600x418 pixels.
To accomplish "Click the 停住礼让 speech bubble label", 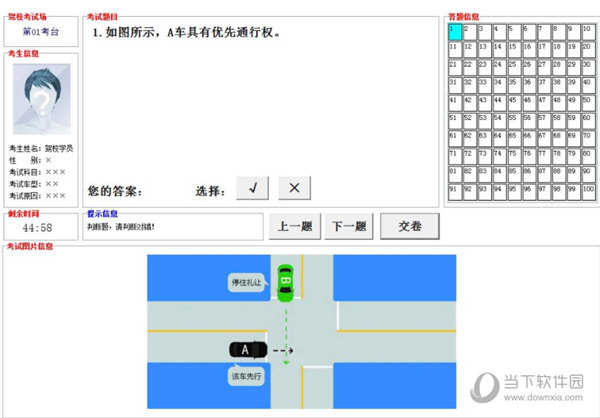I will (x=247, y=284).
